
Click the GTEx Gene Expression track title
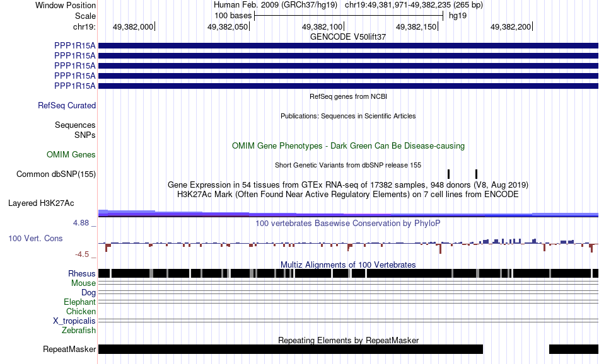(x=348, y=185)
